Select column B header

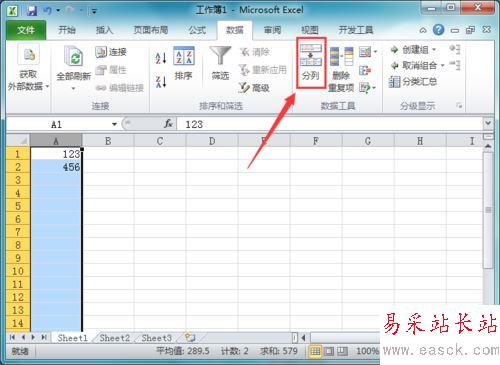click(108, 141)
